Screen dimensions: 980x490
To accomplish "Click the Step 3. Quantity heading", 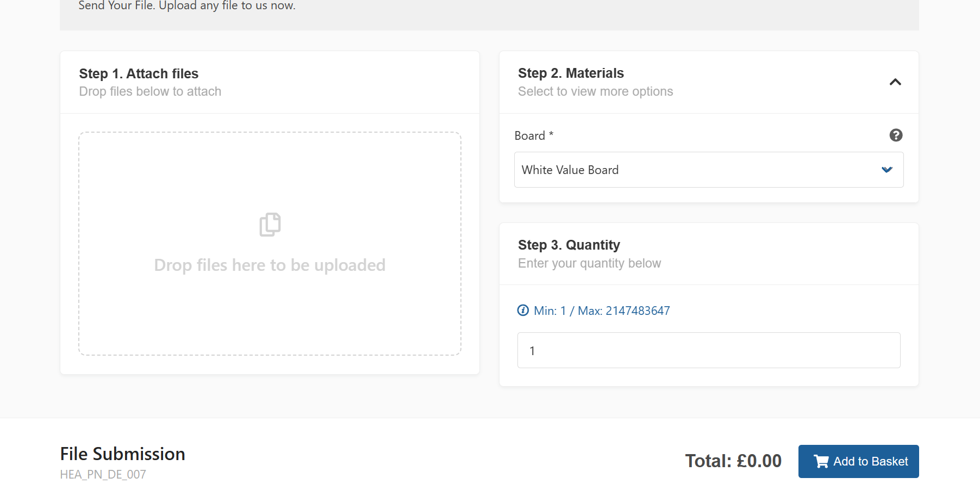I will pyautogui.click(x=569, y=245).
